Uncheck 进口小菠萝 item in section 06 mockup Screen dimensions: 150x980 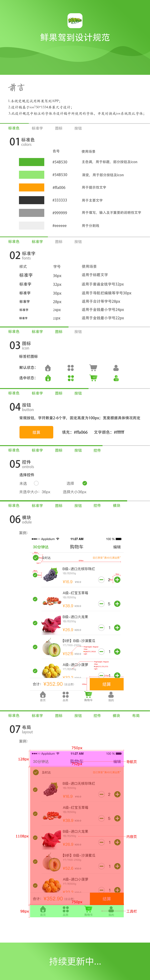tap(35, 671)
